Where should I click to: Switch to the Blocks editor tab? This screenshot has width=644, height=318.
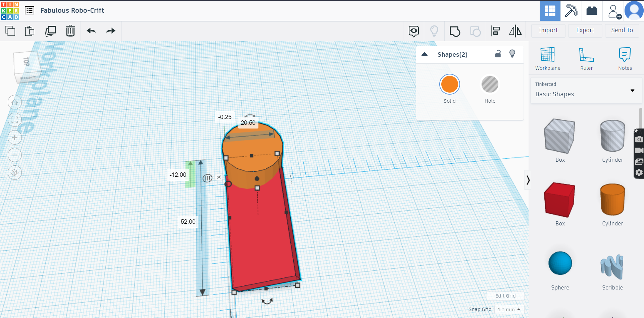click(x=571, y=10)
